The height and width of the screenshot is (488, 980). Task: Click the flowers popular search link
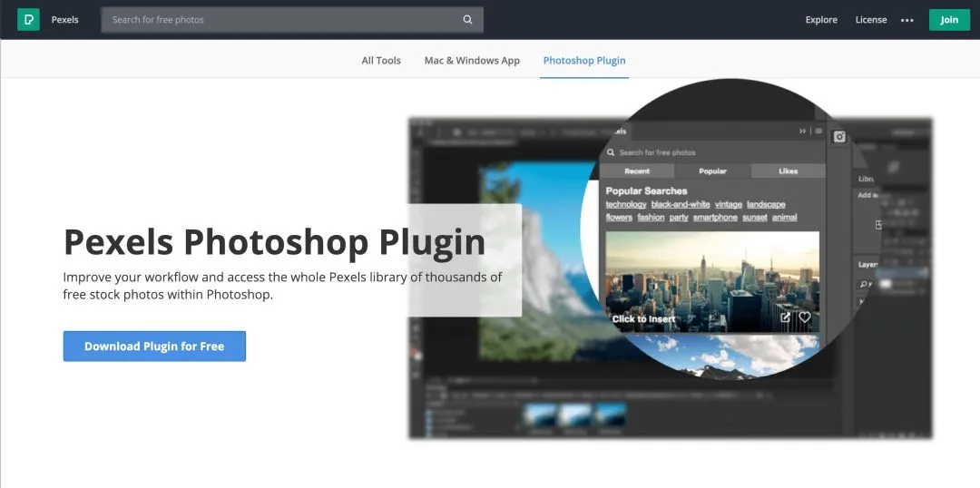tap(619, 218)
